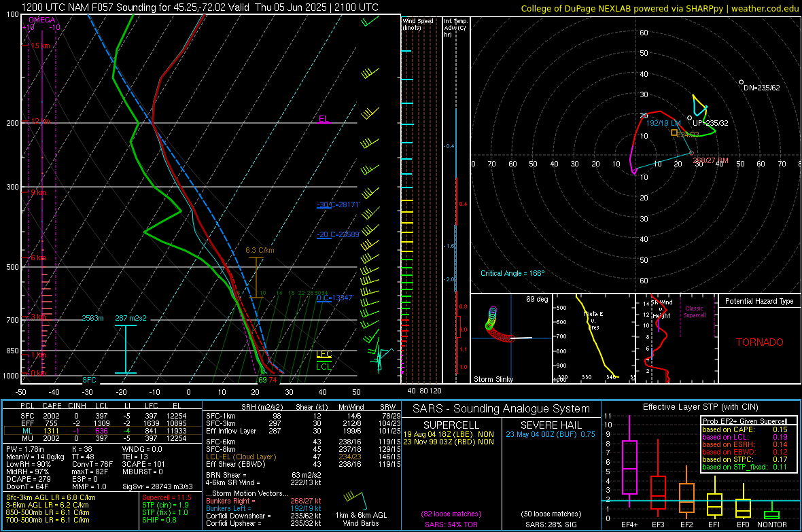Click the sounding title with valid time

coord(199,7)
